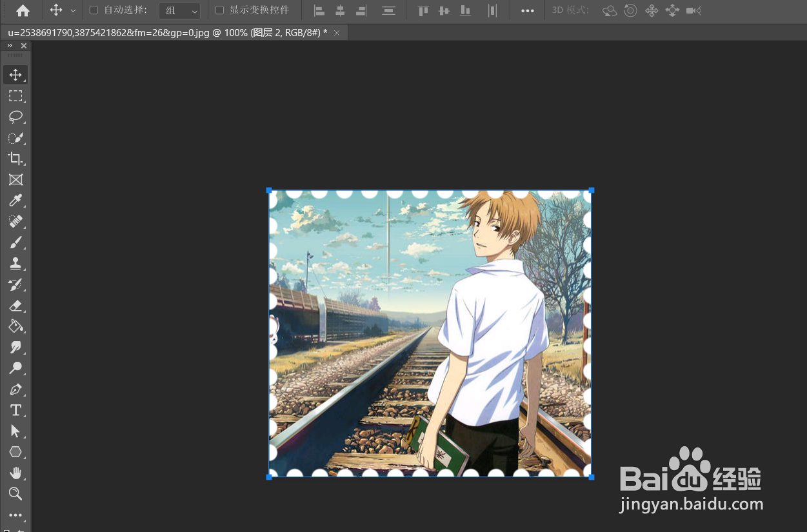Align bottom edges

(465, 11)
